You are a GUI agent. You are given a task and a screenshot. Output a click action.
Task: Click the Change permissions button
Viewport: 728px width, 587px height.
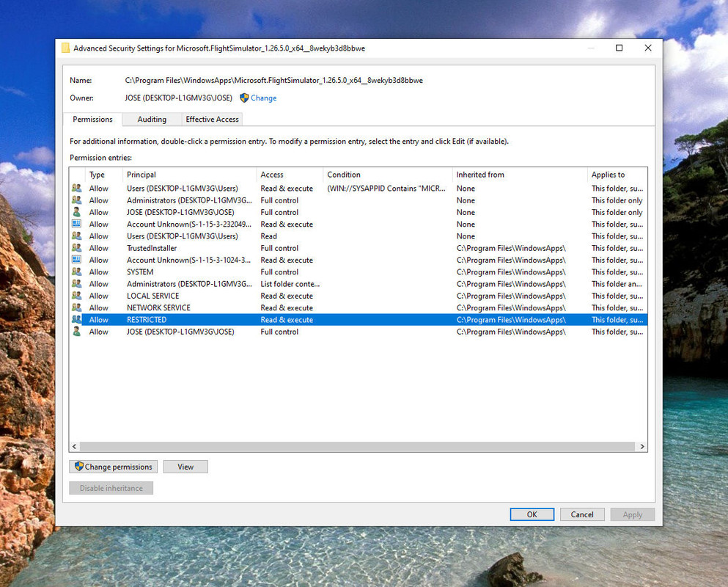(x=114, y=467)
